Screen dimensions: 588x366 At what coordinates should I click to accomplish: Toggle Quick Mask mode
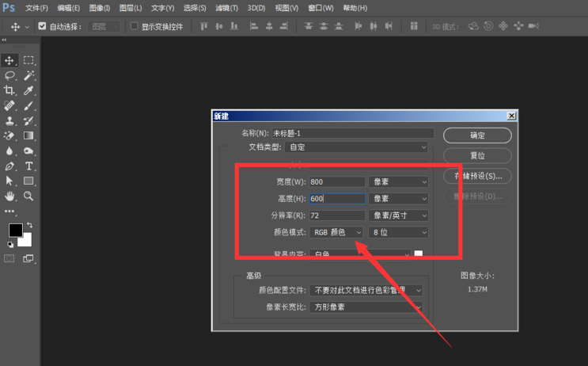tap(9, 258)
